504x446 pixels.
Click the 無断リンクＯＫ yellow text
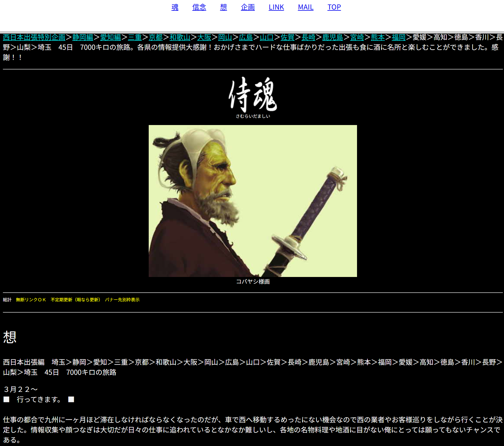pyautogui.click(x=31, y=300)
